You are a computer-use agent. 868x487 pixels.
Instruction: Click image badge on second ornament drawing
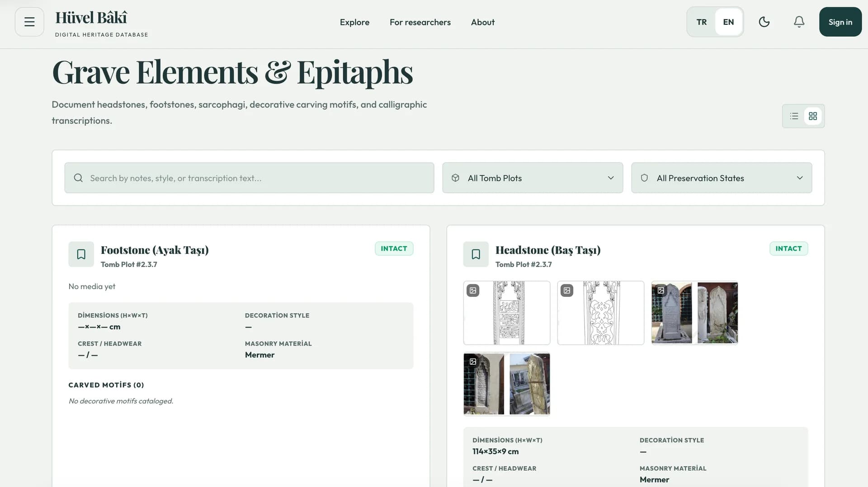tap(567, 290)
